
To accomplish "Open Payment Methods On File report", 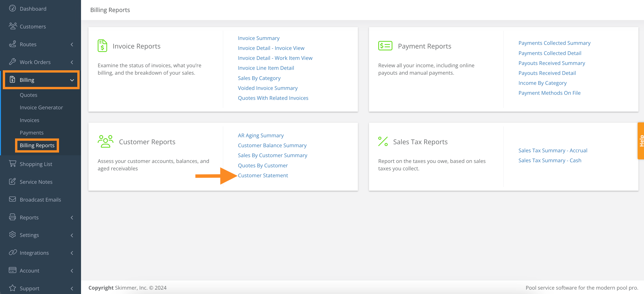I will [549, 93].
